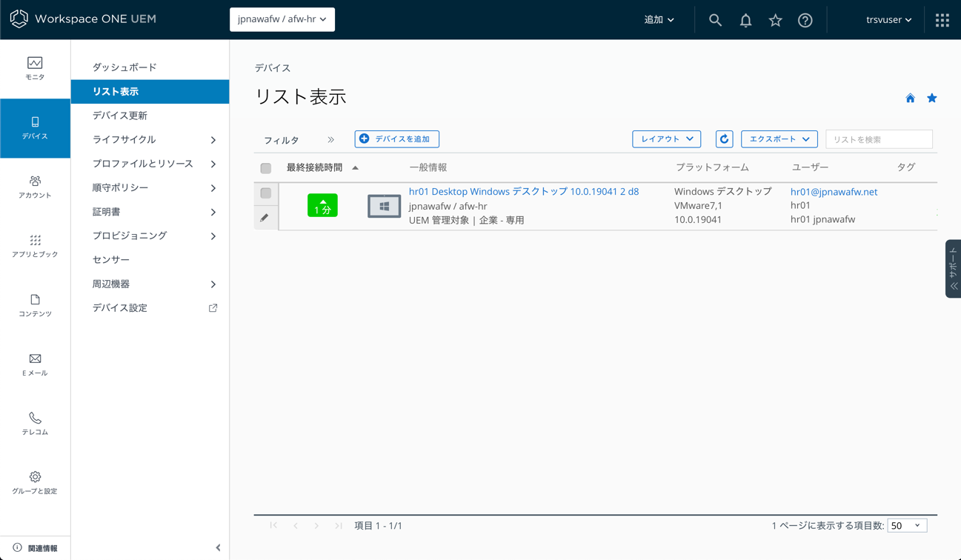Open help question mark icon
961x560 pixels.
tap(805, 20)
